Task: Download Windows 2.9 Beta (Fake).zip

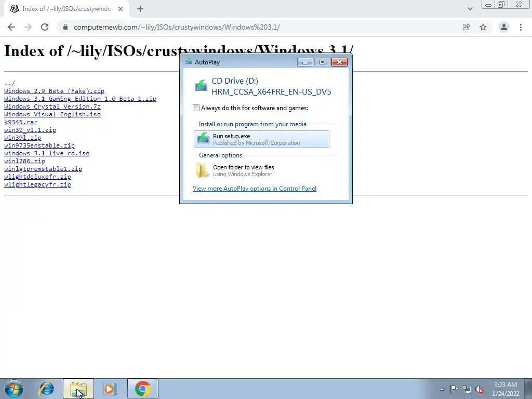Action: click(54, 91)
